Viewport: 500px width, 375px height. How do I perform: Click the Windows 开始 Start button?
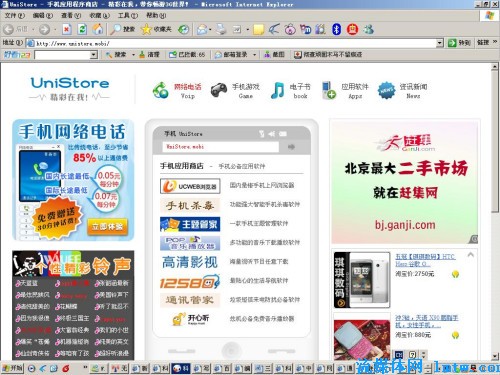[12, 368]
